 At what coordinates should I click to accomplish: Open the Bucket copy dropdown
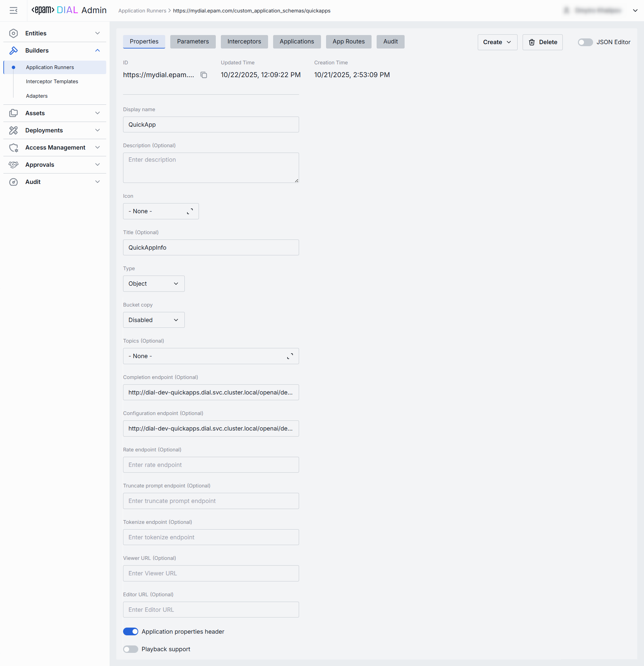(x=154, y=320)
